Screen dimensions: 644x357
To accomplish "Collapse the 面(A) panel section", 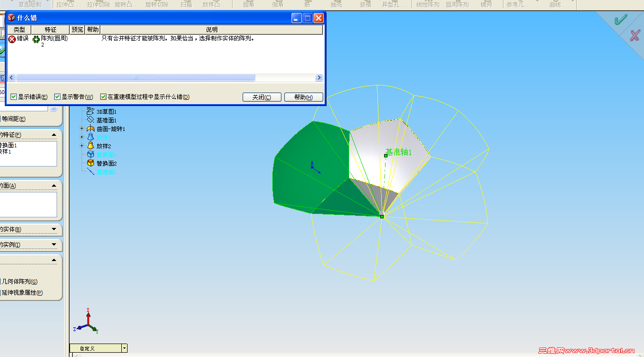I will click(x=54, y=186).
